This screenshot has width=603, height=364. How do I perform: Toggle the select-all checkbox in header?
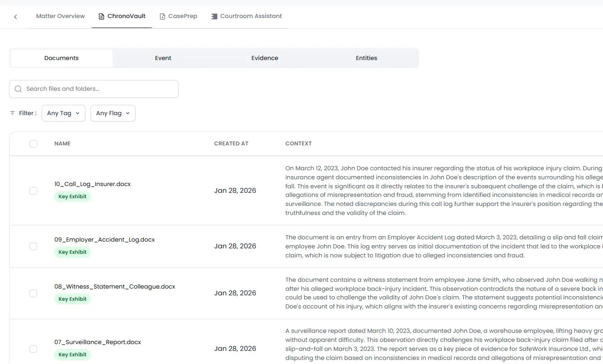(33, 144)
